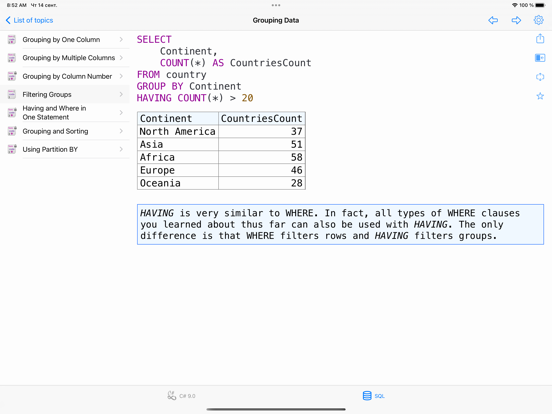
Task: Tap the refresh arrows icon
Action: (x=540, y=77)
